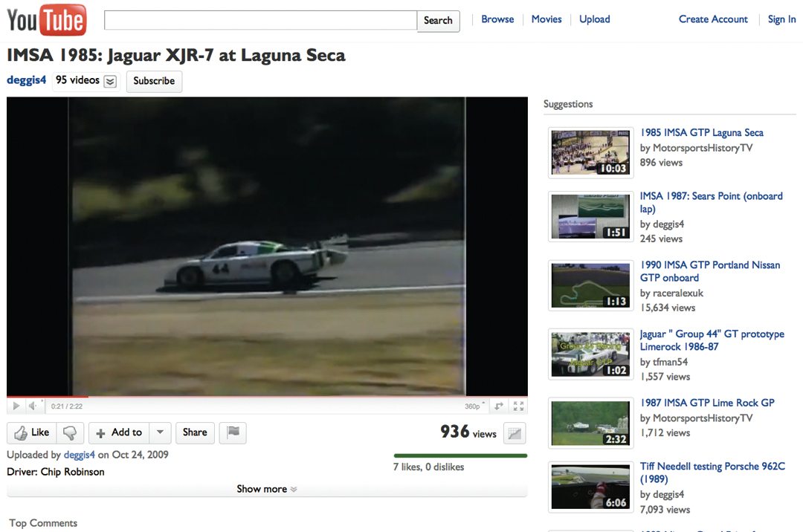Expand the description with Show more

pos(267,489)
